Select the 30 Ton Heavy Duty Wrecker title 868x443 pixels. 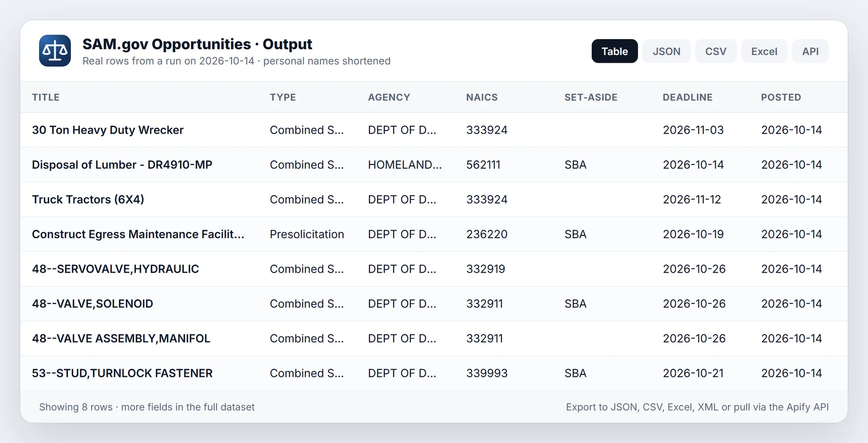tap(108, 130)
